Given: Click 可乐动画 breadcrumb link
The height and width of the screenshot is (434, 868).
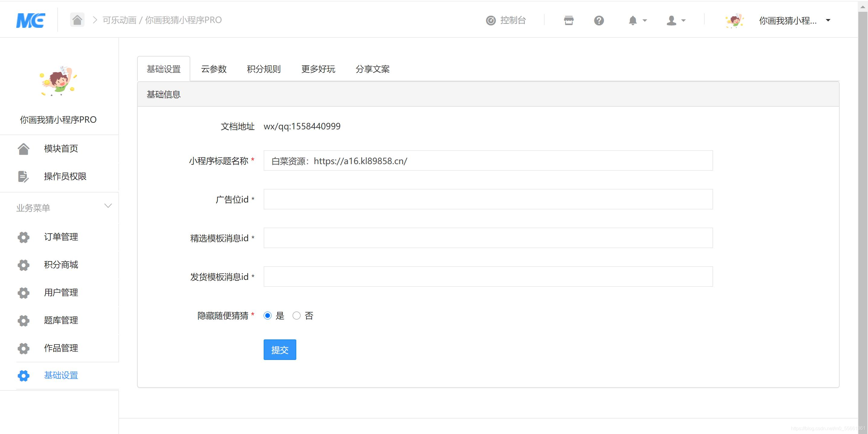Looking at the screenshot, I should 119,20.
